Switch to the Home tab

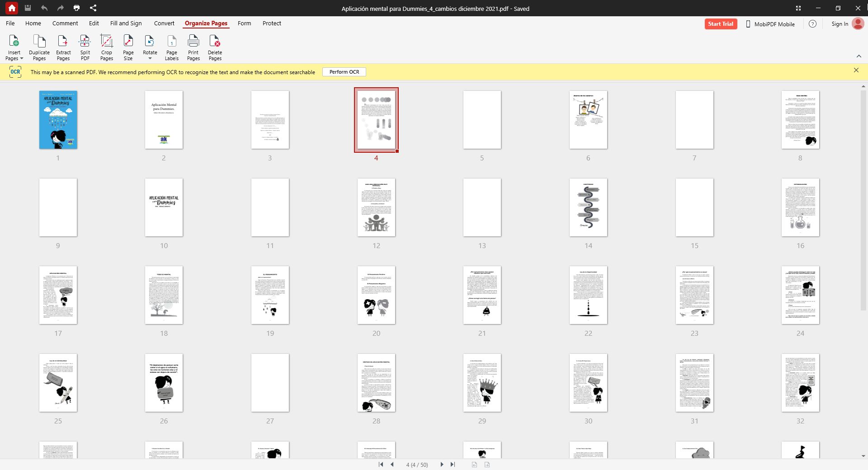(x=33, y=23)
